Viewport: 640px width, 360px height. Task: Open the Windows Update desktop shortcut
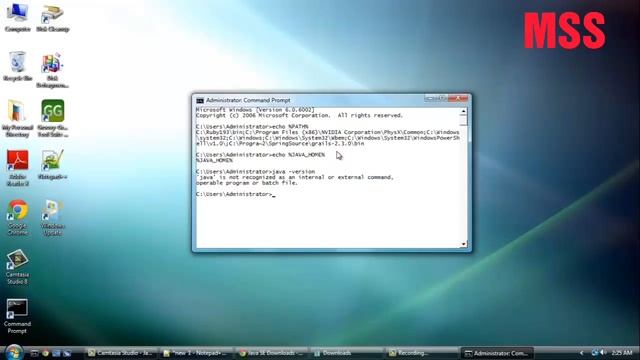[53, 217]
